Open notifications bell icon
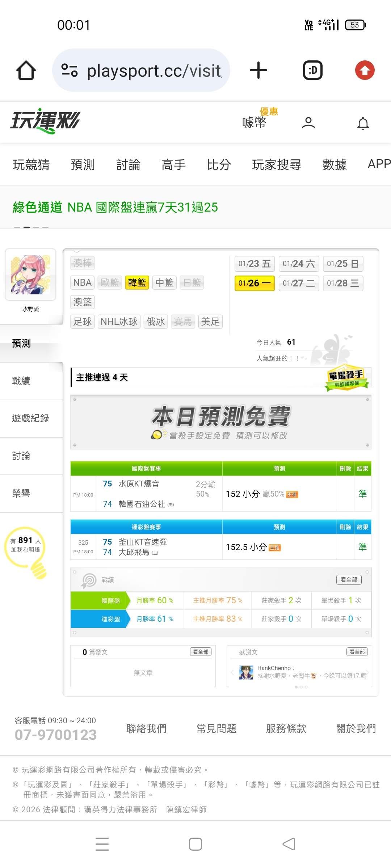391x868 pixels. (363, 123)
